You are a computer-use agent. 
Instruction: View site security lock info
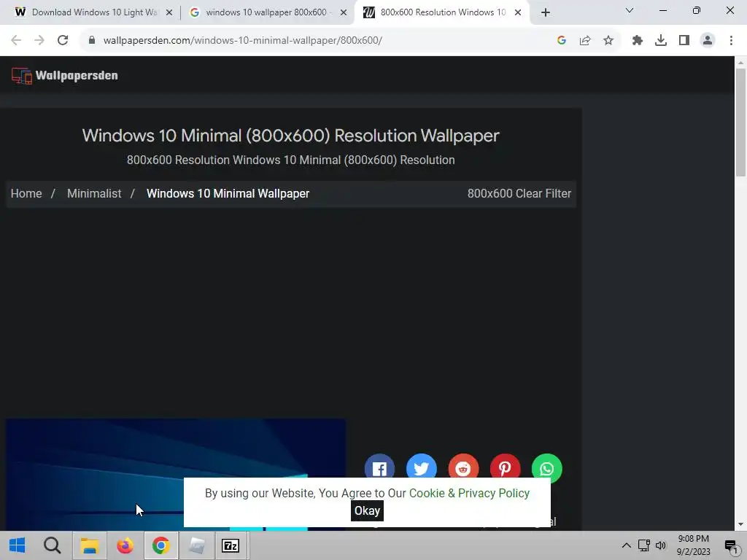(92, 41)
